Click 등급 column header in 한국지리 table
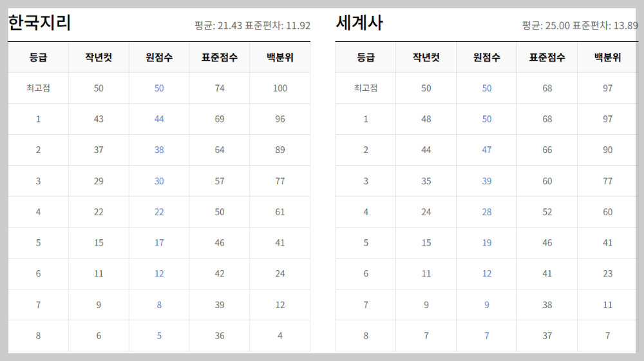 [x=38, y=57]
